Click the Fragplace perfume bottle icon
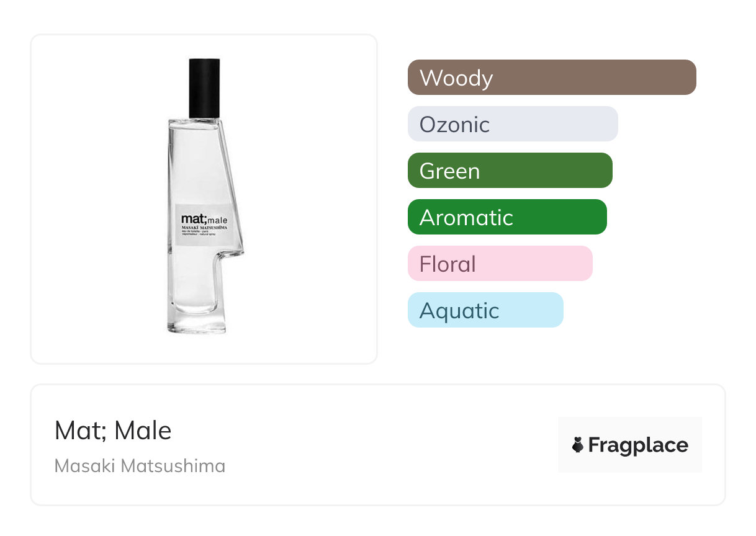This screenshot has width=756, height=536. [578, 445]
